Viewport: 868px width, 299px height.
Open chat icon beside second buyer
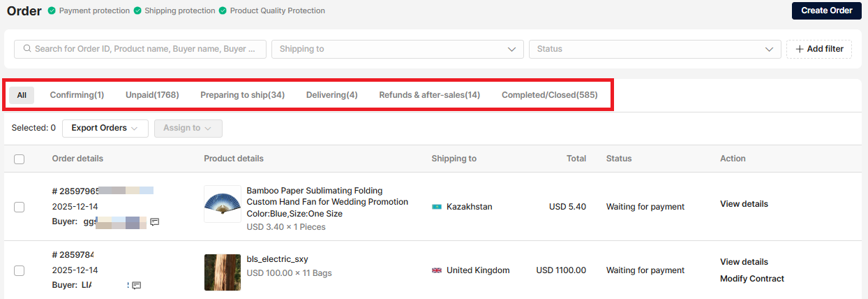[x=137, y=285]
